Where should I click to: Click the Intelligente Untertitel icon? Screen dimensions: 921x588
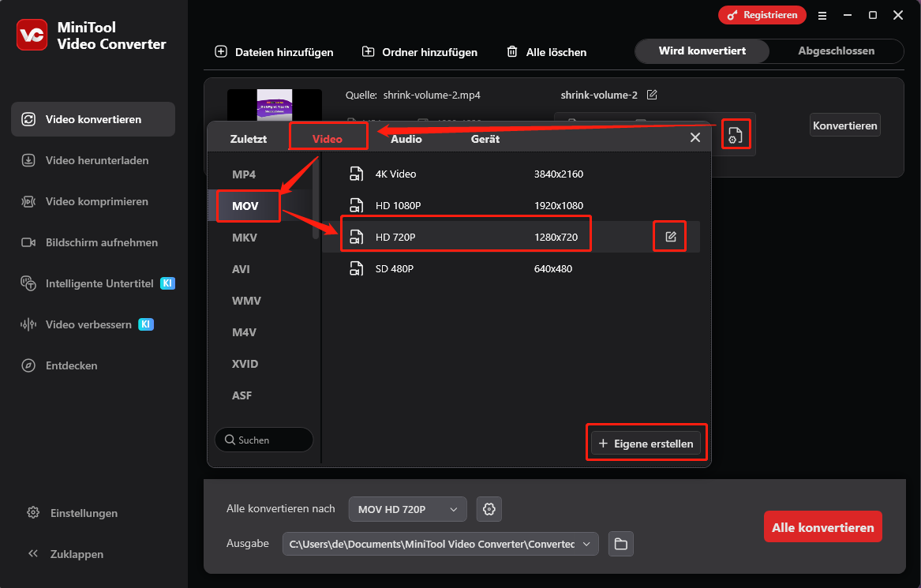[28, 283]
